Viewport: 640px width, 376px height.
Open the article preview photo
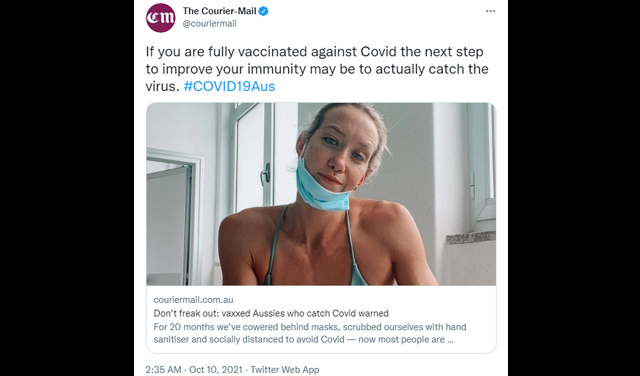click(x=321, y=194)
